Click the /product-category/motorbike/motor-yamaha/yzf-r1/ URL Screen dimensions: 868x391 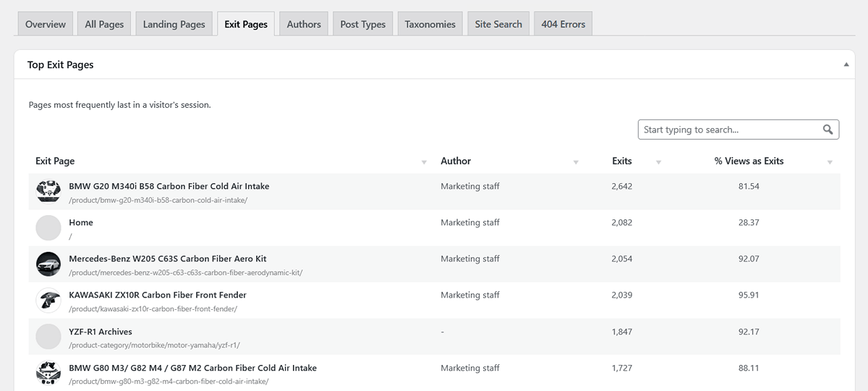(155, 345)
